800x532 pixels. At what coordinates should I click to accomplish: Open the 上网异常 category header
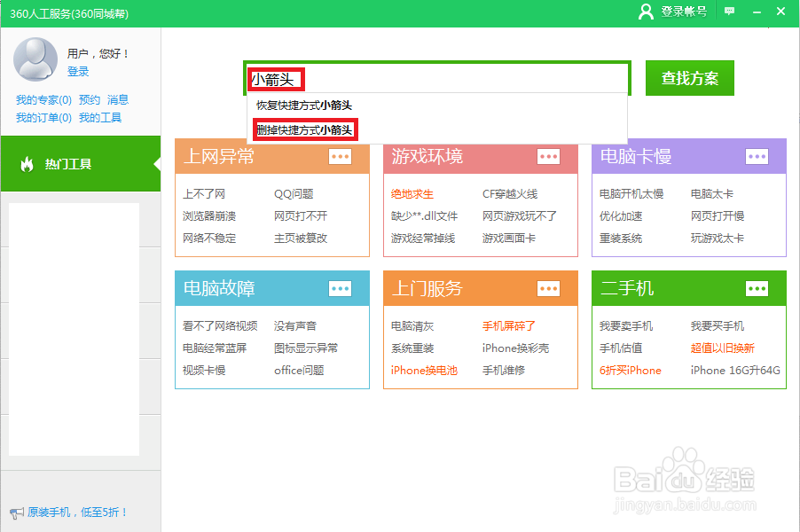tap(219, 156)
